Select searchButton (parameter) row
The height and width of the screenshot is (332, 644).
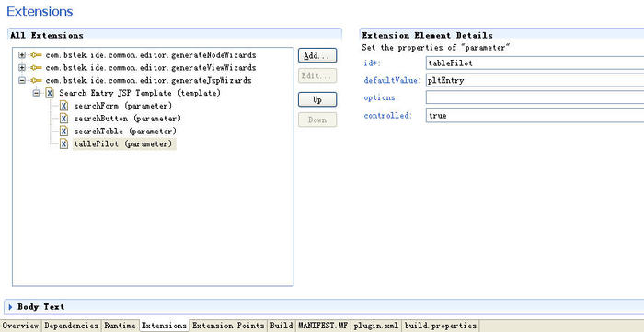click(x=127, y=119)
